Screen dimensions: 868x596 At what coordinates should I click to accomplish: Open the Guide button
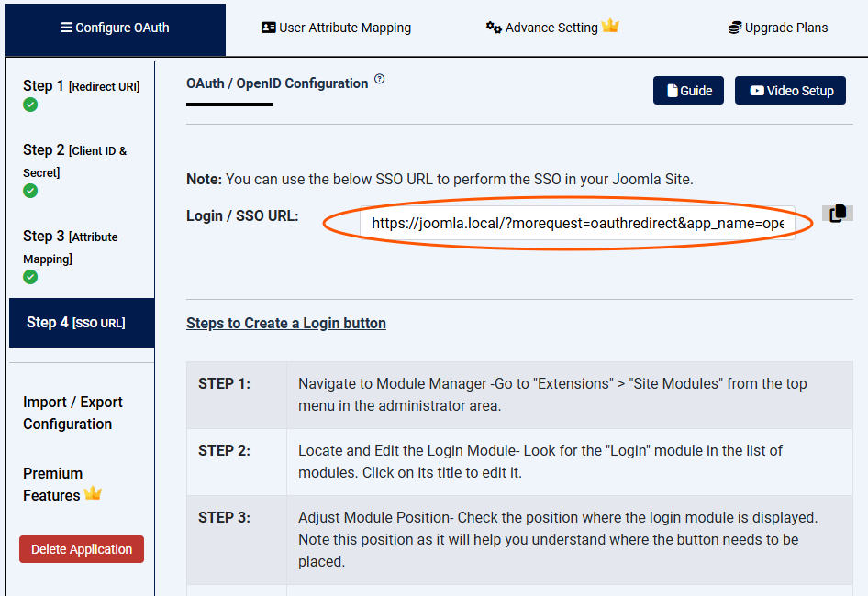point(688,91)
